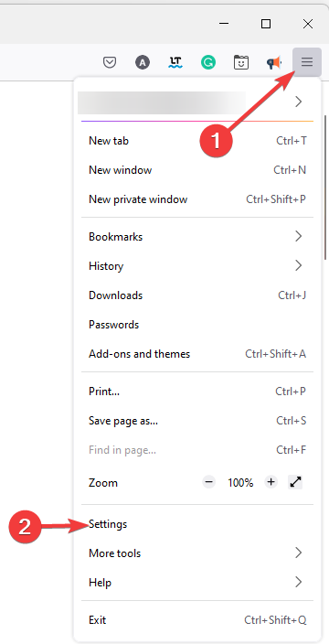Open the megaphone extension icon

(274, 62)
